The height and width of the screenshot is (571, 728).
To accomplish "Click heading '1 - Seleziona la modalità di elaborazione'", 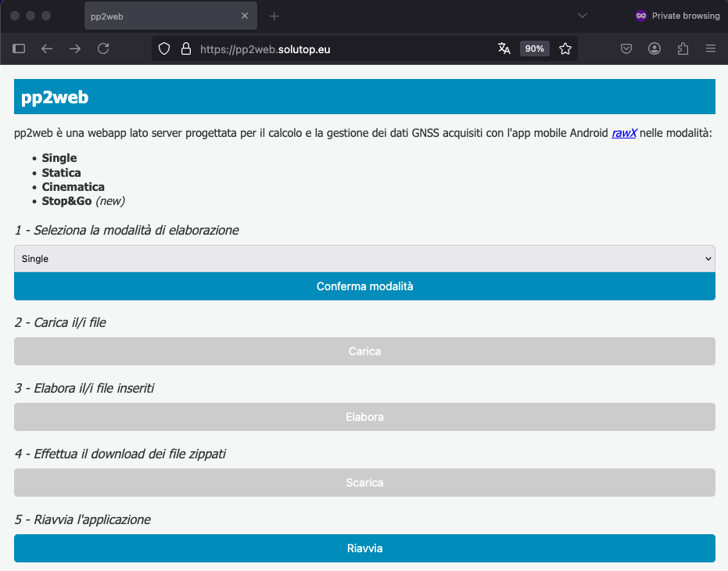I will [x=127, y=231].
